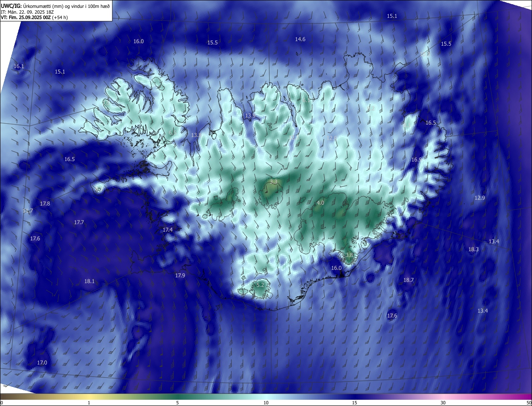Click the 18.3 value label
This screenshot has width=532, height=406.
[x=473, y=249]
